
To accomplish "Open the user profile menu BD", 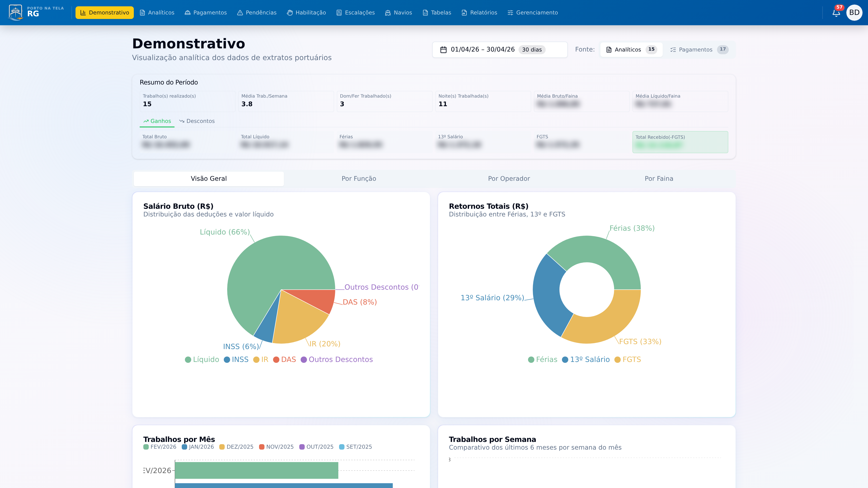I will [x=854, y=12].
